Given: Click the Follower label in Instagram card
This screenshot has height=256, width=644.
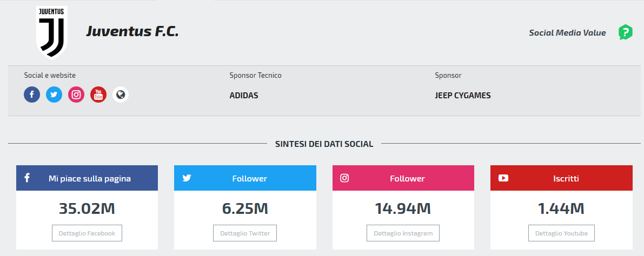Looking at the screenshot, I should tap(407, 178).
